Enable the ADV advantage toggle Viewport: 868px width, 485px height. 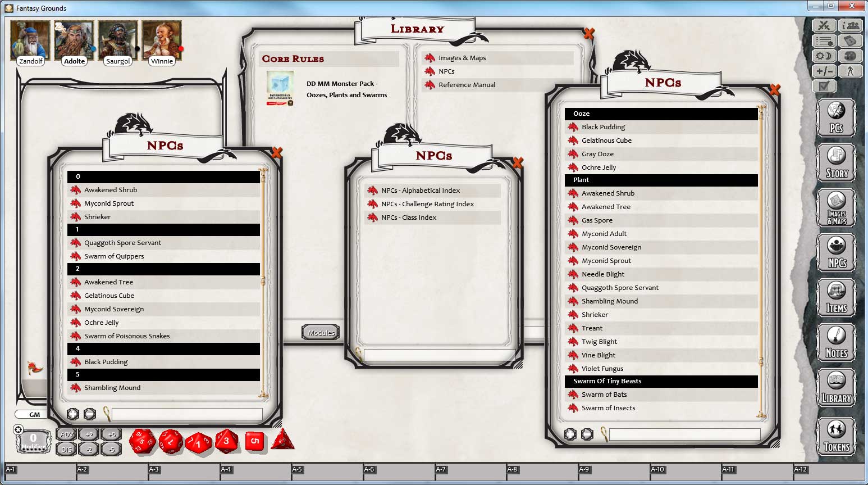pyautogui.click(x=66, y=434)
